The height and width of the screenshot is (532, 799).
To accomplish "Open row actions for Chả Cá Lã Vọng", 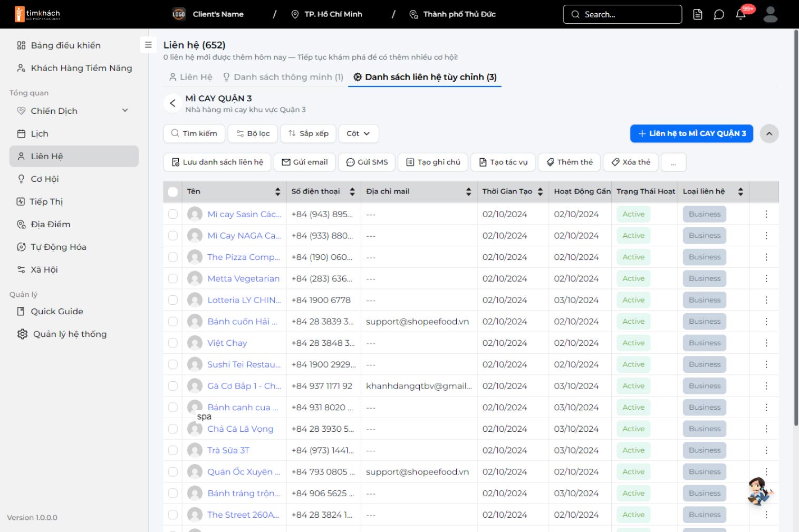I will click(766, 429).
